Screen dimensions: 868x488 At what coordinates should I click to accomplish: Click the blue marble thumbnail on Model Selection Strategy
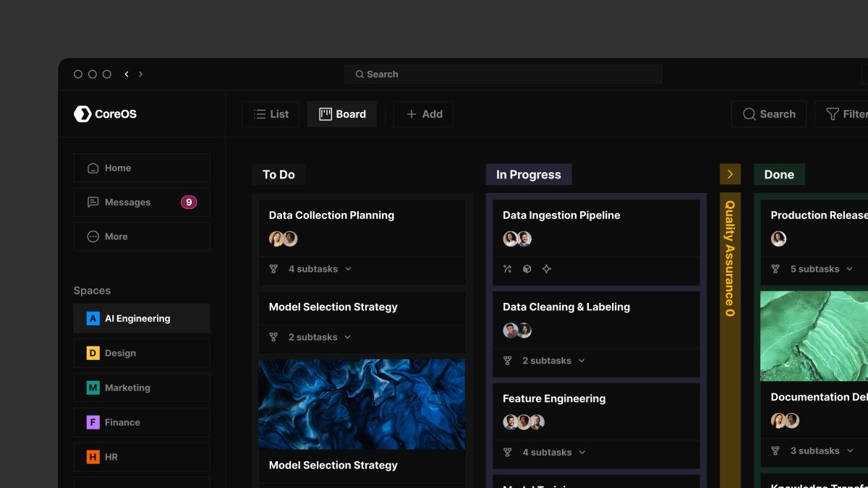point(362,403)
